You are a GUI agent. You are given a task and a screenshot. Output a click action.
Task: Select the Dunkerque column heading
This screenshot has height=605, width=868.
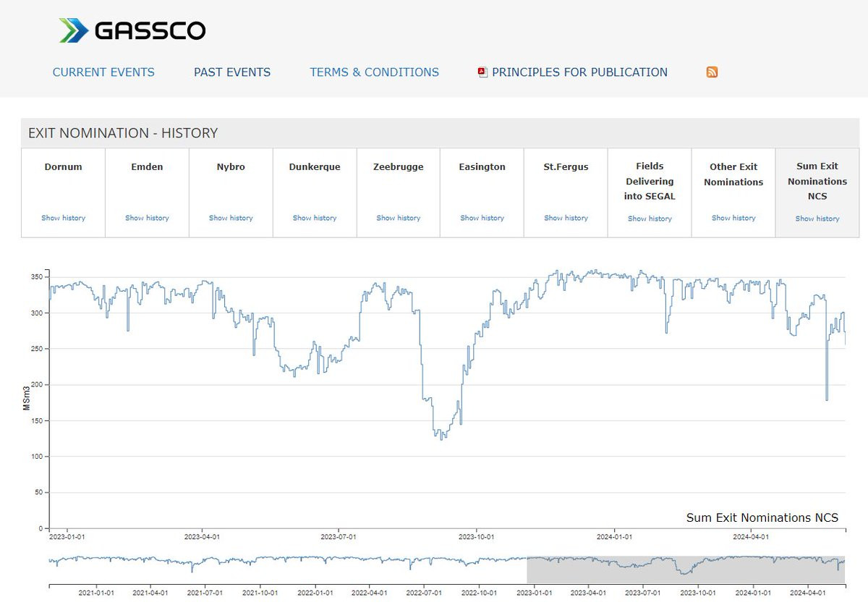click(x=315, y=167)
